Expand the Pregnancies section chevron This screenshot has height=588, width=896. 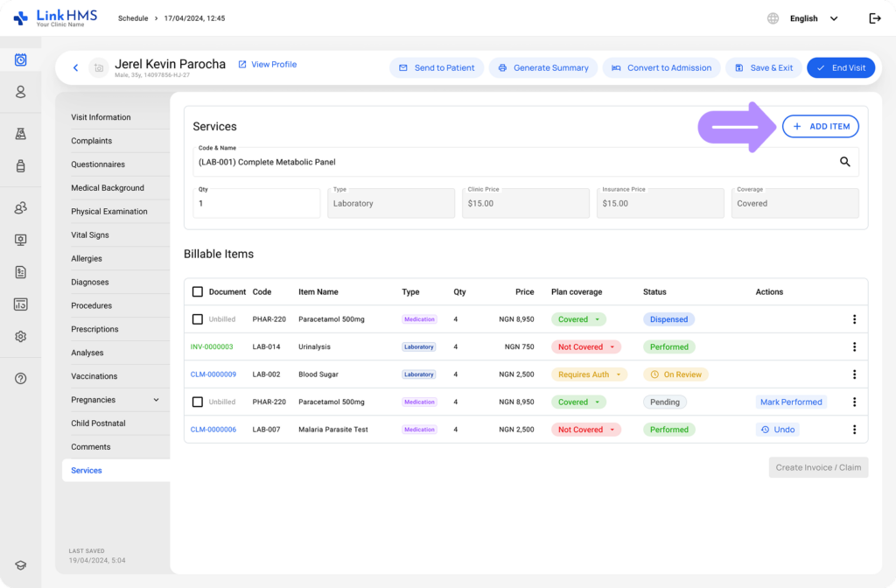(x=156, y=400)
